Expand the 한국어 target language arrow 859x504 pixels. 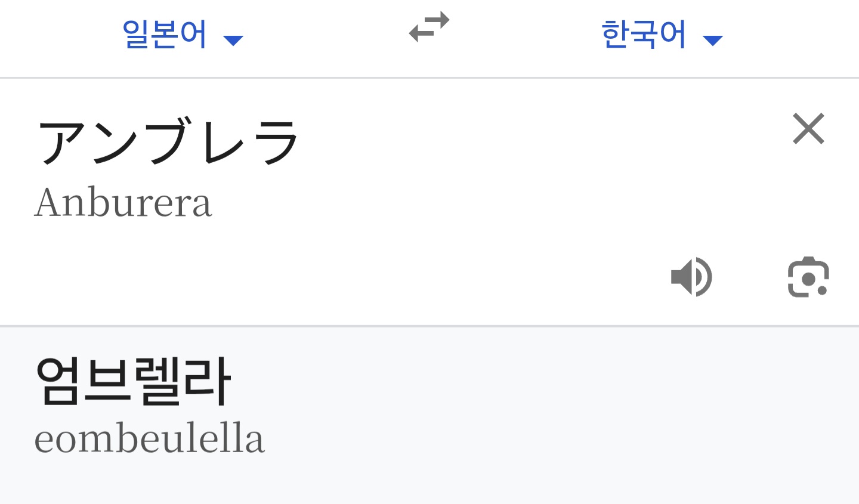[x=713, y=41]
